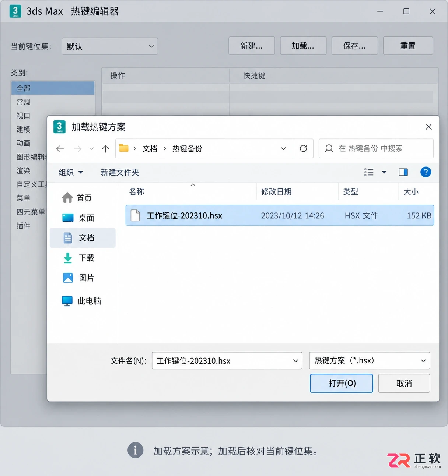Close the 热键编辑器 main window
This screenshot has height=476, width=448.
tap(433, 11)
